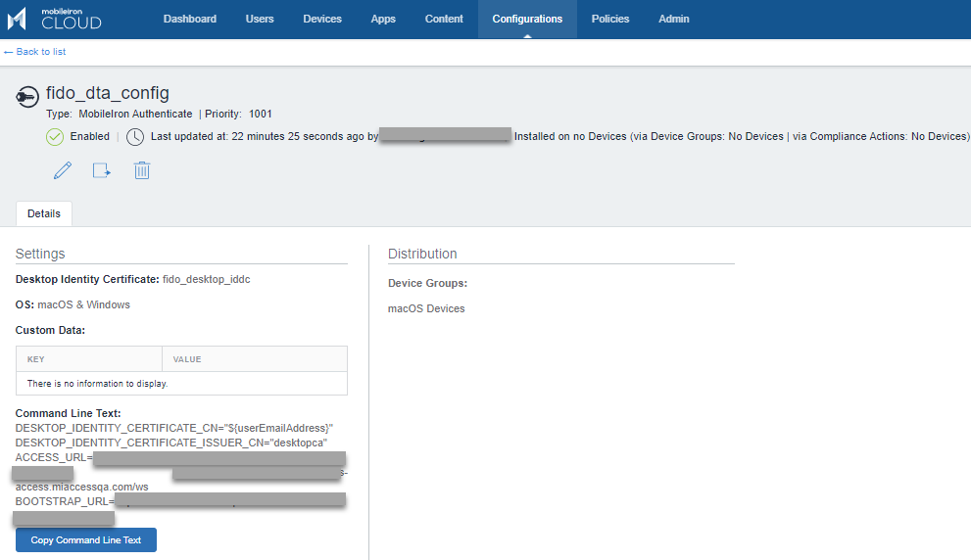
Task: Click the DESKTOP_IDENTITY_CERTIFICATE_CN command line
Action: (x=174, y=428)
